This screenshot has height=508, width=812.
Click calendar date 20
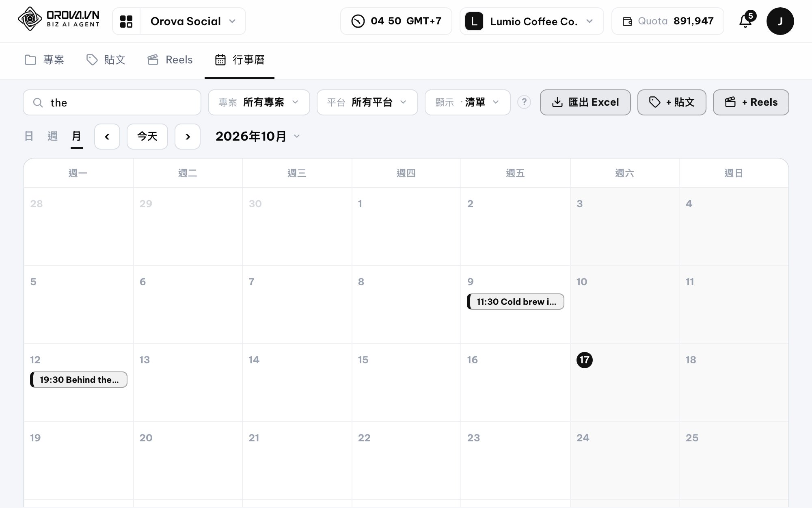click(146, 438)
